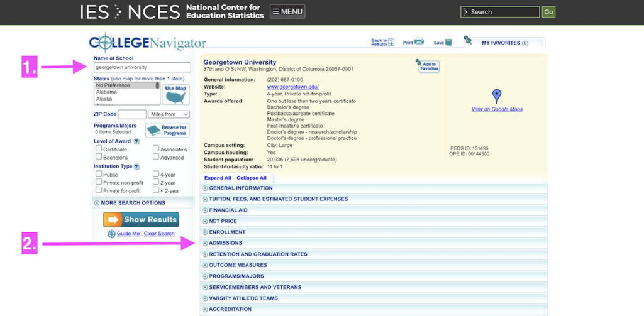Expand the General Information section

pyautogui.click(x=374, y=188)
